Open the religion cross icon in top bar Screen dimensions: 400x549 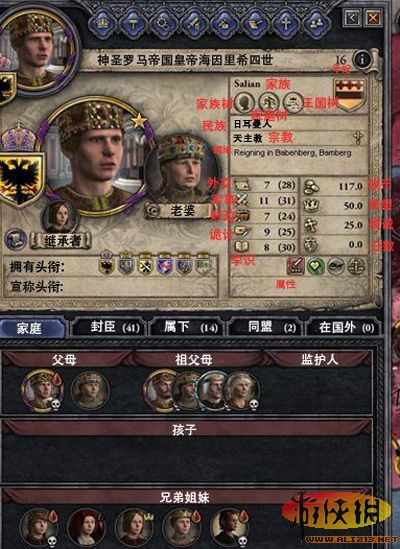pos(286,24)
